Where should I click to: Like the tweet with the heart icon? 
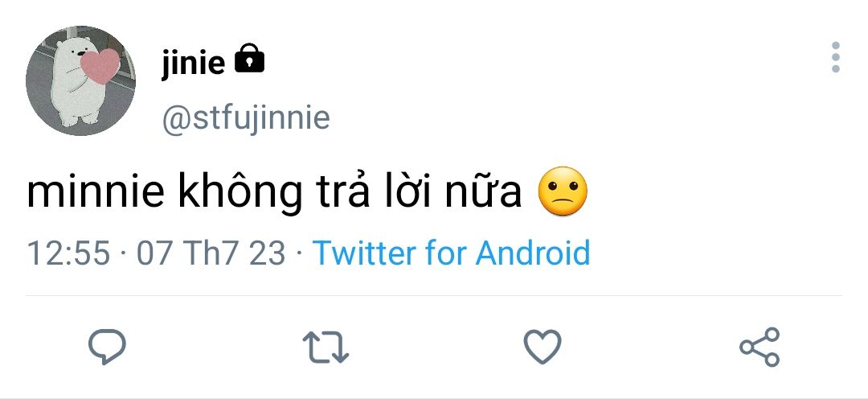click(x=542, y=347)
